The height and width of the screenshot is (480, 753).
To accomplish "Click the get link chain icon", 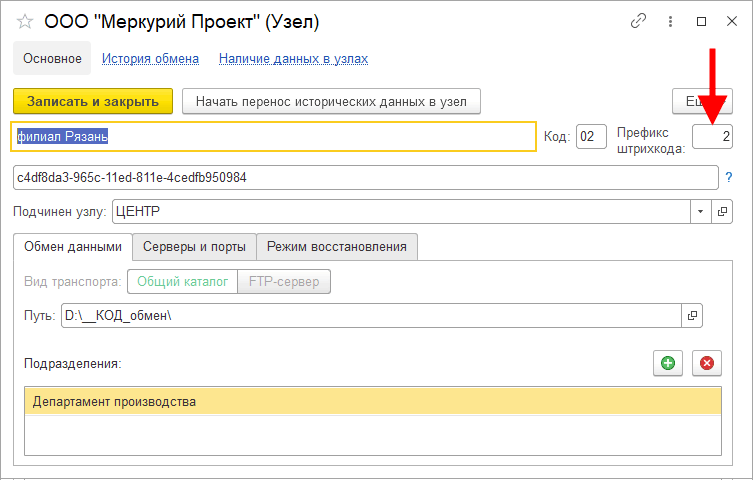I will (x=638, y=21).
